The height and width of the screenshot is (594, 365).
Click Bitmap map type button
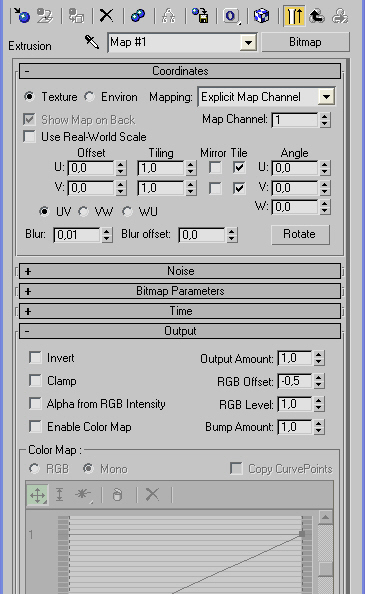(305, 42)
